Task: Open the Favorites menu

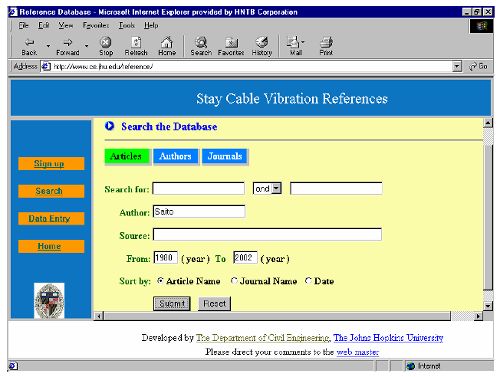Action: [96, 25]
